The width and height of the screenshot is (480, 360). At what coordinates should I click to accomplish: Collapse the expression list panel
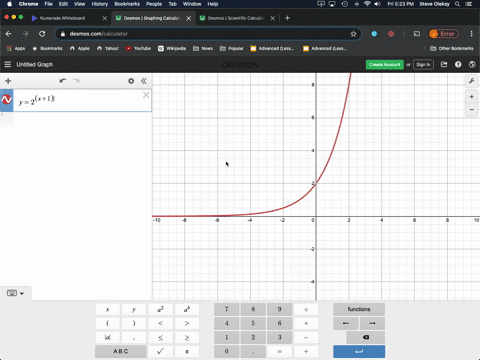coord(144,81)
